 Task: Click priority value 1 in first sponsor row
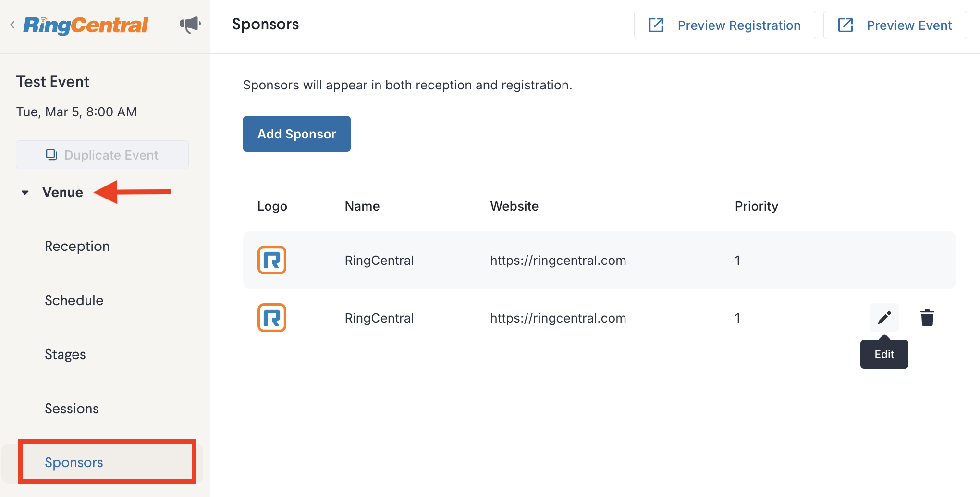tap(737, 261)
